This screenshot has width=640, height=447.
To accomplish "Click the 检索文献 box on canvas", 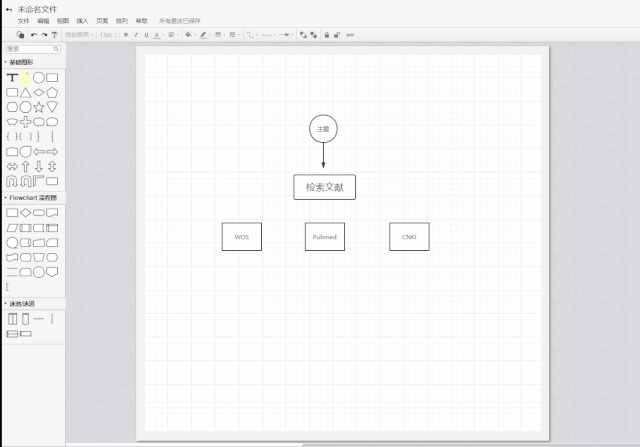I will pos(324,187).
